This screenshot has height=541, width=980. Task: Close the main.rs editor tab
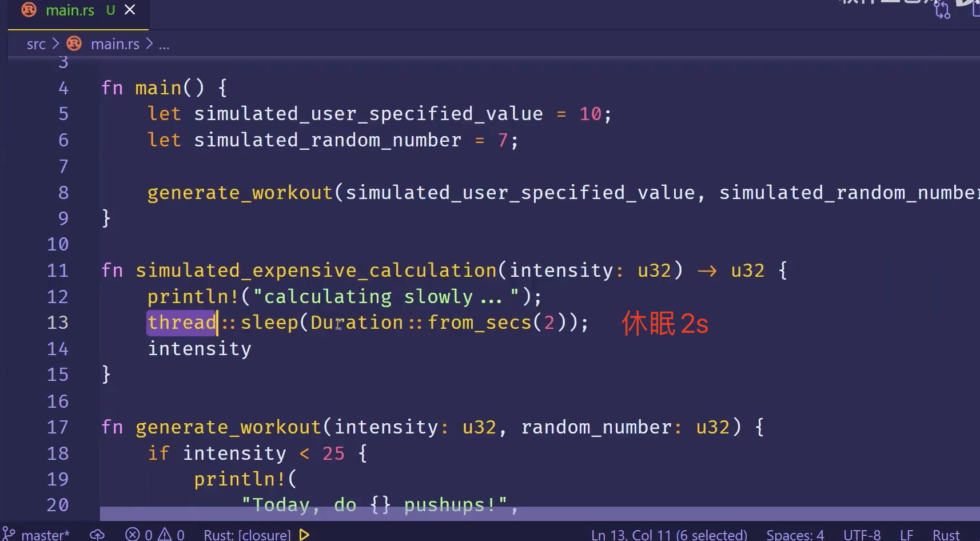click(130, 10)
